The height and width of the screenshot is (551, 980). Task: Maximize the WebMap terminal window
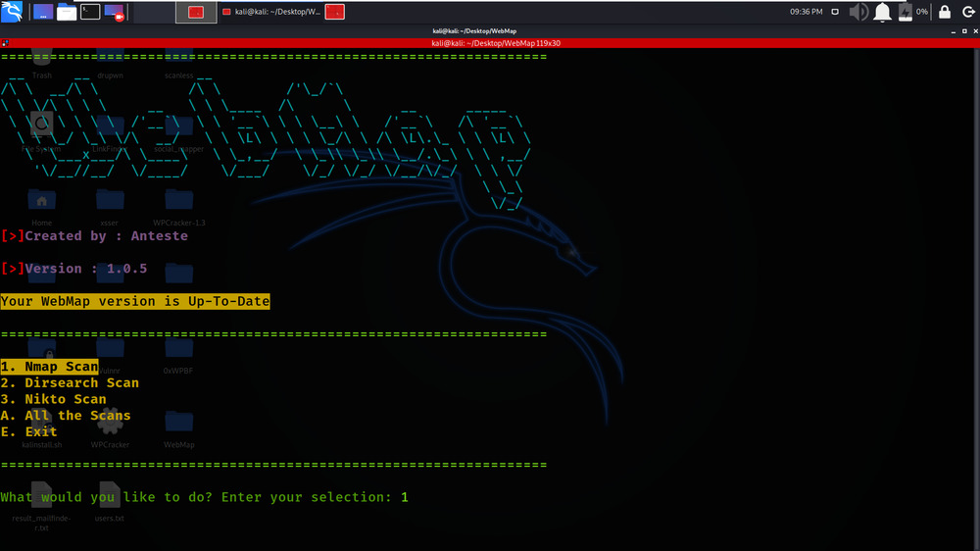(x=964, y=31)
